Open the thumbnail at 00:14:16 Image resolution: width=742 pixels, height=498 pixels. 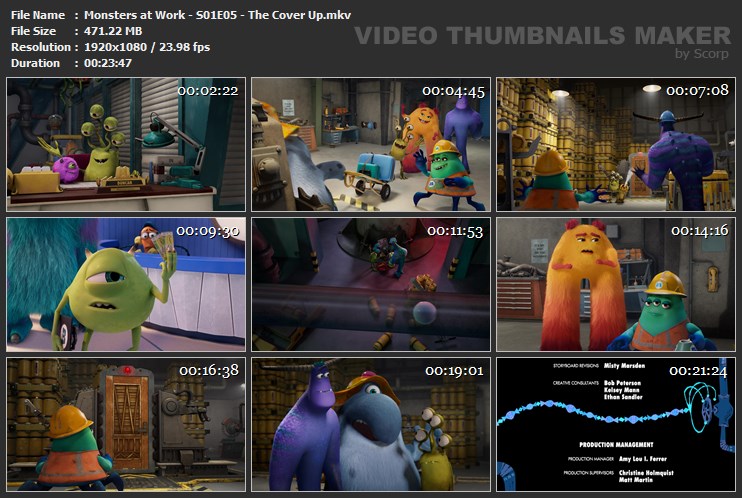[616, 285]
